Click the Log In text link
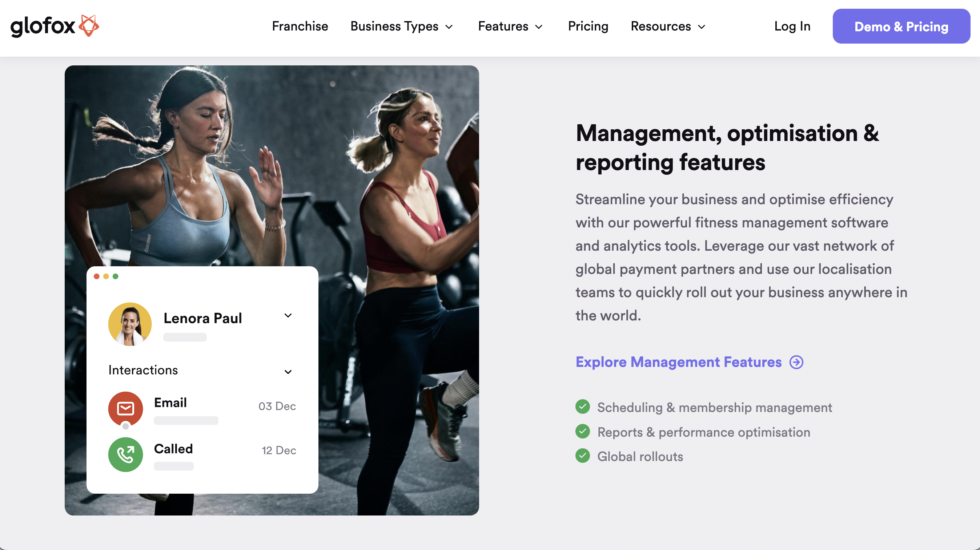The image size is (980, 550). click(x=792, y=26)
